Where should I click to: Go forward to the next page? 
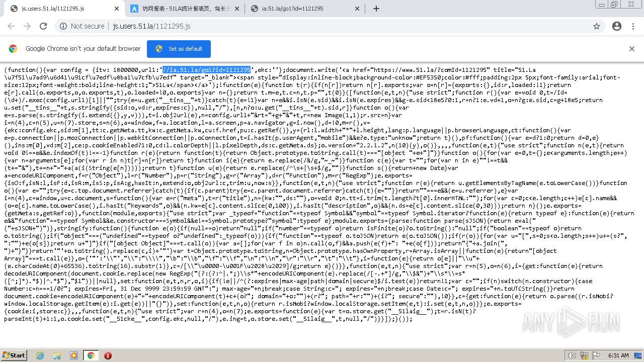(x=27, y=26)
